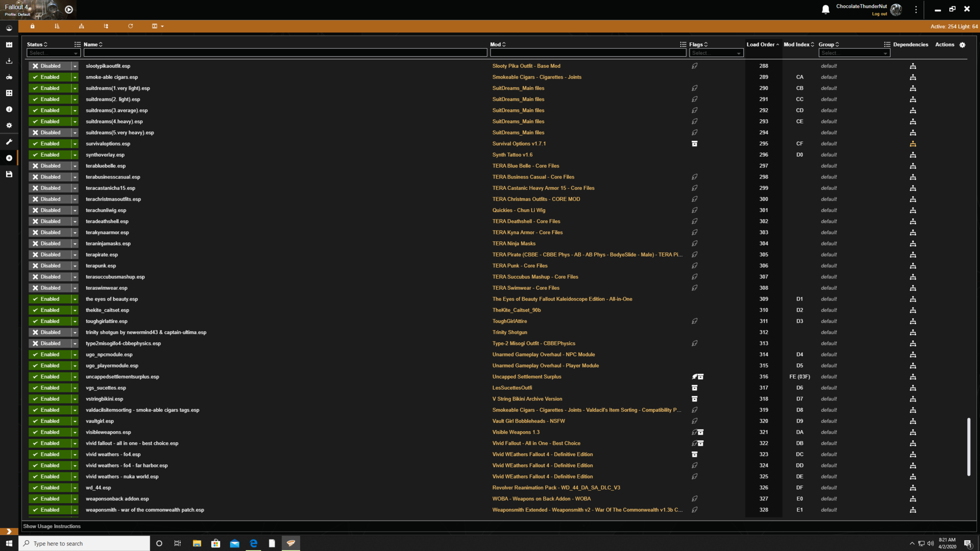Open the Mods page in the sidebar

[x=9, y=45]
